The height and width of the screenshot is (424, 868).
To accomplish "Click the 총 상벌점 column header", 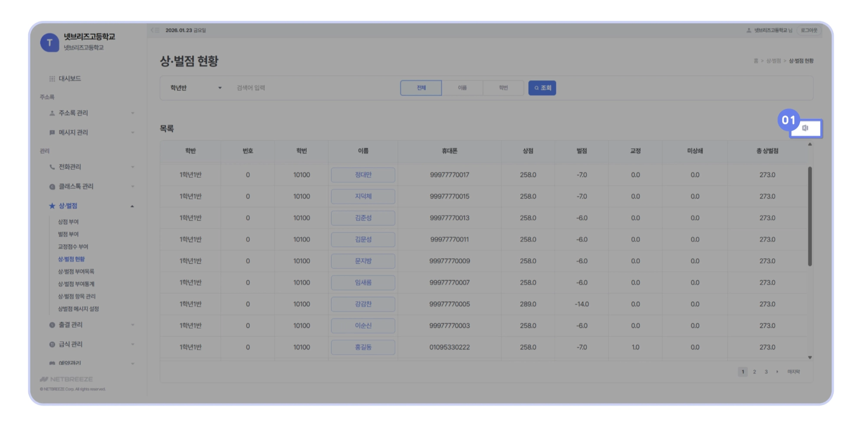I will click(x=767, y=151).
